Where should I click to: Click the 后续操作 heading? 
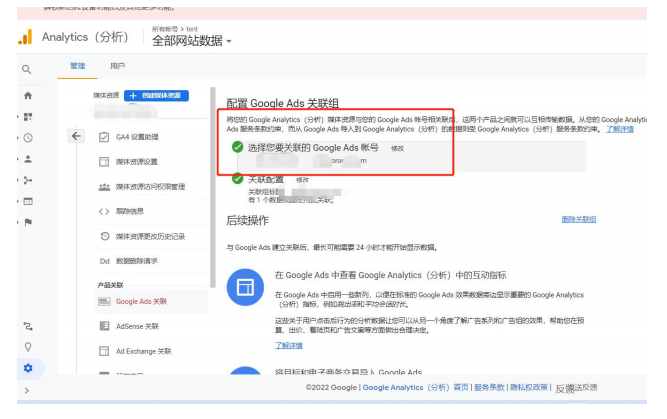pos(248,220)
